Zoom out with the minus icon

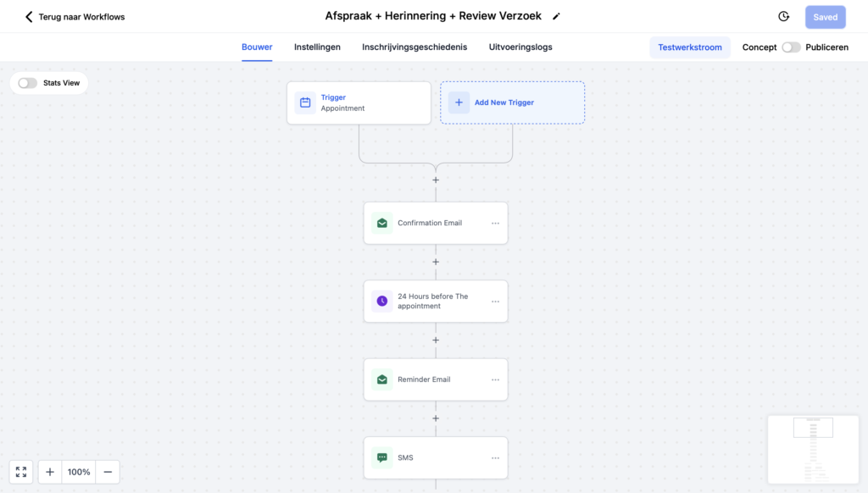point(108,472)
